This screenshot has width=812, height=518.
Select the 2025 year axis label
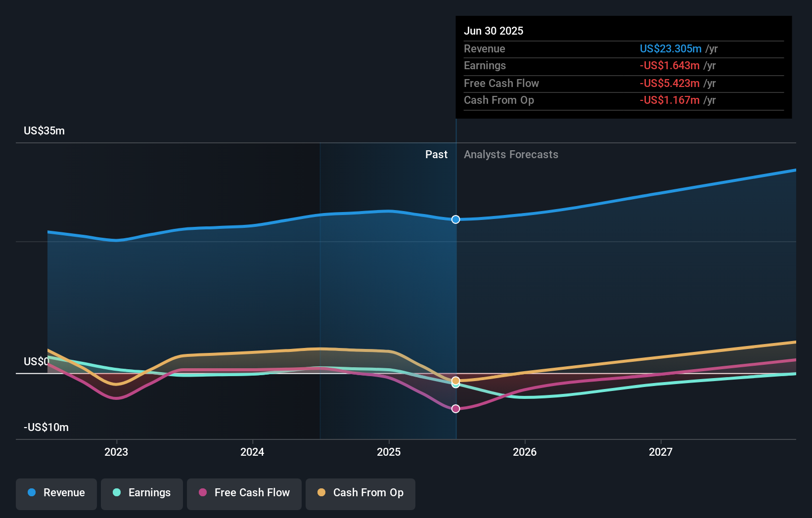(389, 451)
